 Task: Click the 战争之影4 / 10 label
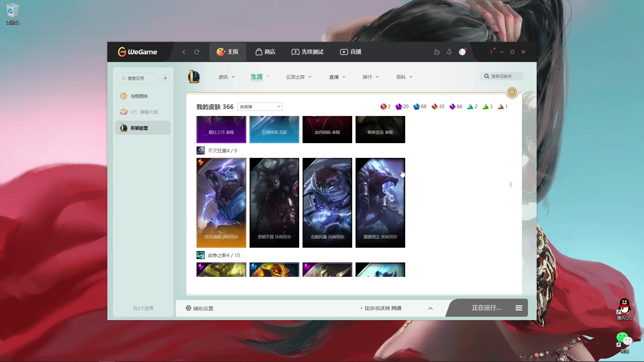(224, 255)
